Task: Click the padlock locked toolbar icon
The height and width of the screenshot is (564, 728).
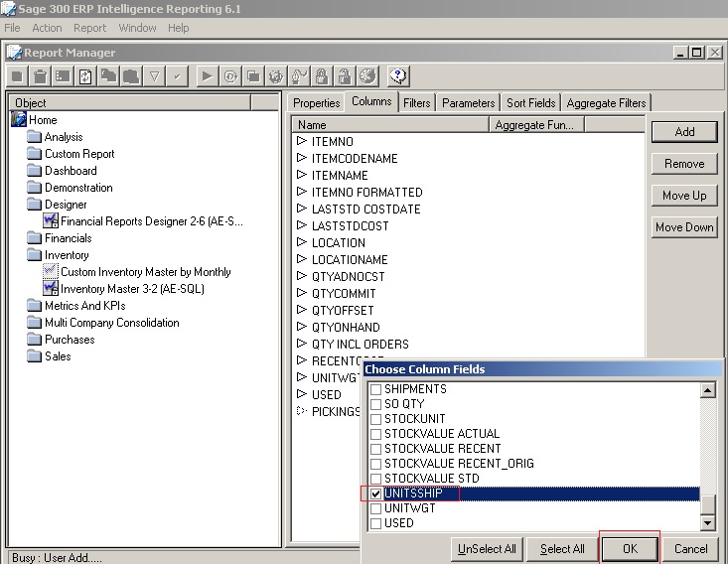Action: 321,76
